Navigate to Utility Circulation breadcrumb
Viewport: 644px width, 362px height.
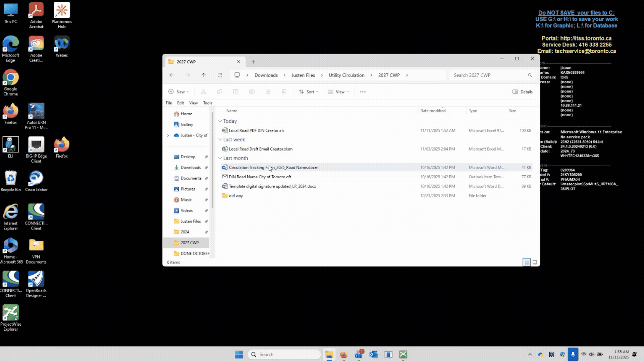click(346, 75)
